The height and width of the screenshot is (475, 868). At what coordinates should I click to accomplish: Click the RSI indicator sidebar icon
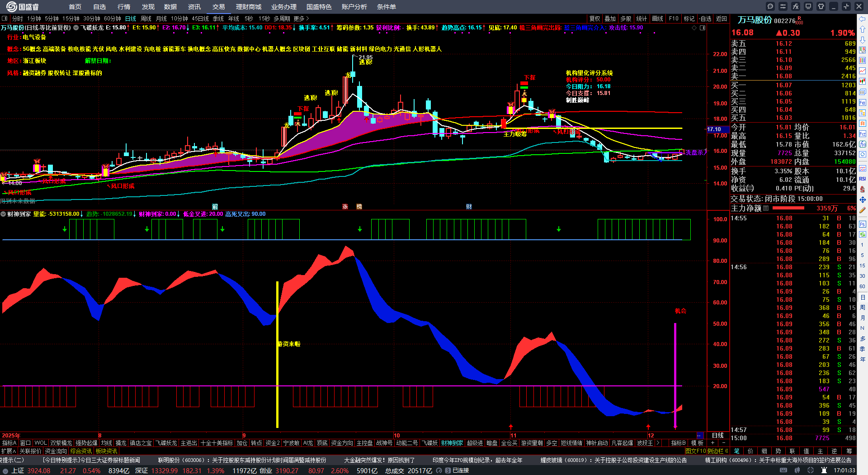click(x=863, y=179)
